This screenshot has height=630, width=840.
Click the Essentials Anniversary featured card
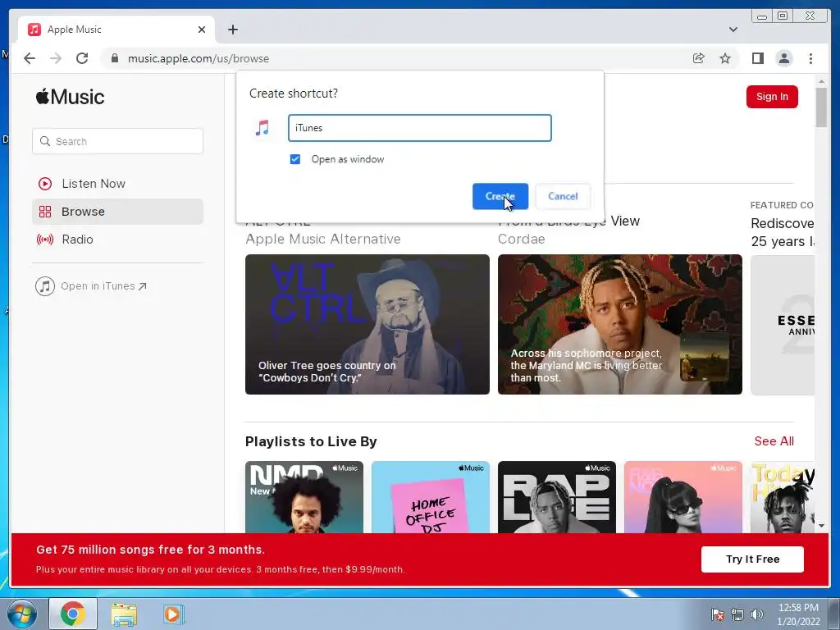(783, 325)
